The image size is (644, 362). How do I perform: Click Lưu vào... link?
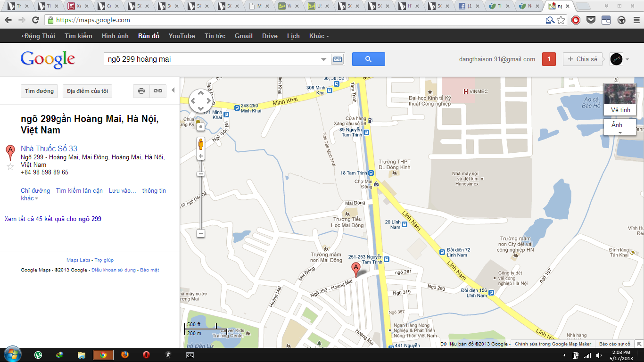pos(123,191)
